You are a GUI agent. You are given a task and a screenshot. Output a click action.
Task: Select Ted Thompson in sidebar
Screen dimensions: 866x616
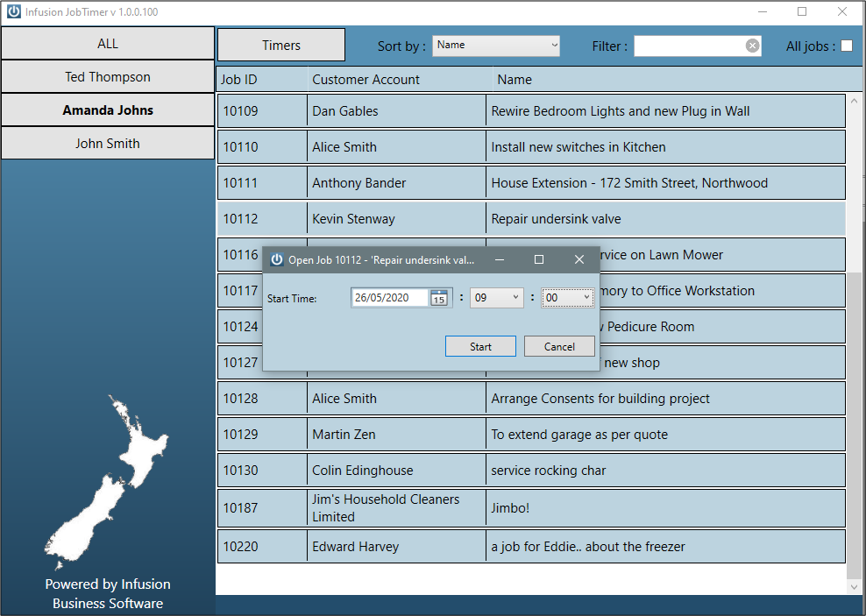click(x=108, y=77)
